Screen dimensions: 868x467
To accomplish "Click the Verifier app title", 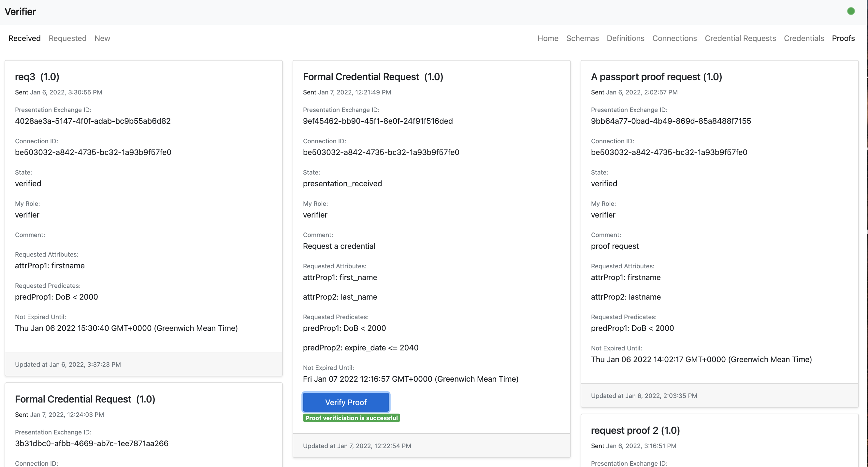I will [20, 12].
